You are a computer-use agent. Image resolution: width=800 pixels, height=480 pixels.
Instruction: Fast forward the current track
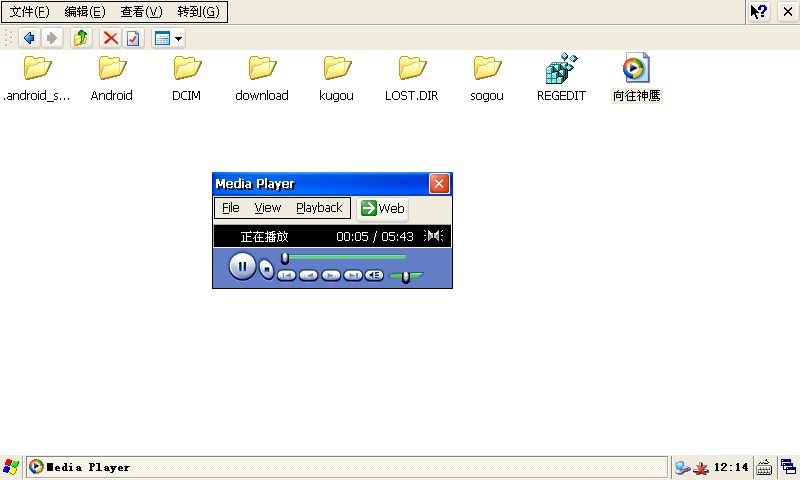(x=331, y=275)
